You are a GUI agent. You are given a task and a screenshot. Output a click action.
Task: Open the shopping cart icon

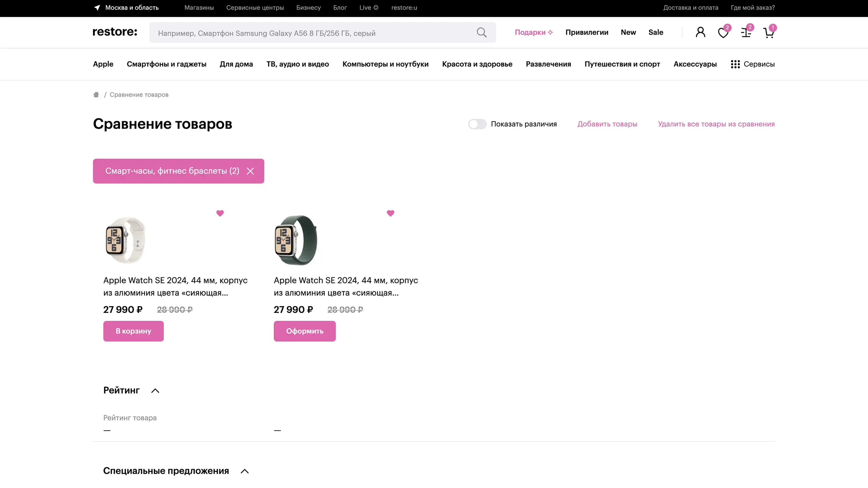768,33
